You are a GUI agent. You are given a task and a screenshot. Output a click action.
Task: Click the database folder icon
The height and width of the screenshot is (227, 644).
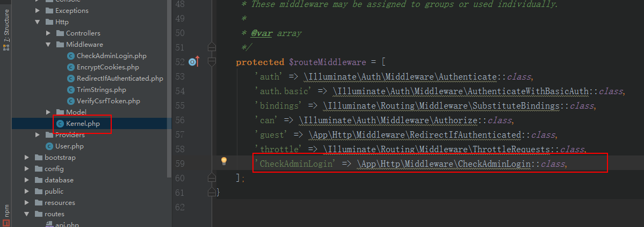tap(38, 180)
